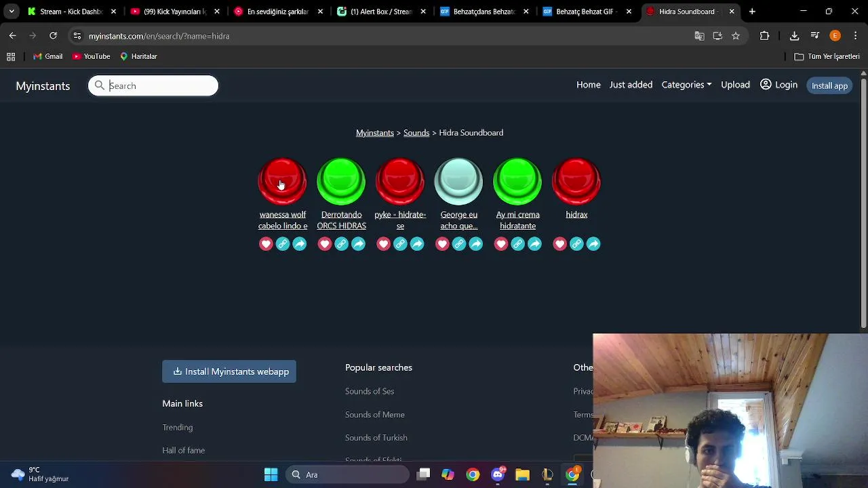Open Tüm Yer İşaretleri bookmarks folder
868x488 pixels.
point(827,56)
